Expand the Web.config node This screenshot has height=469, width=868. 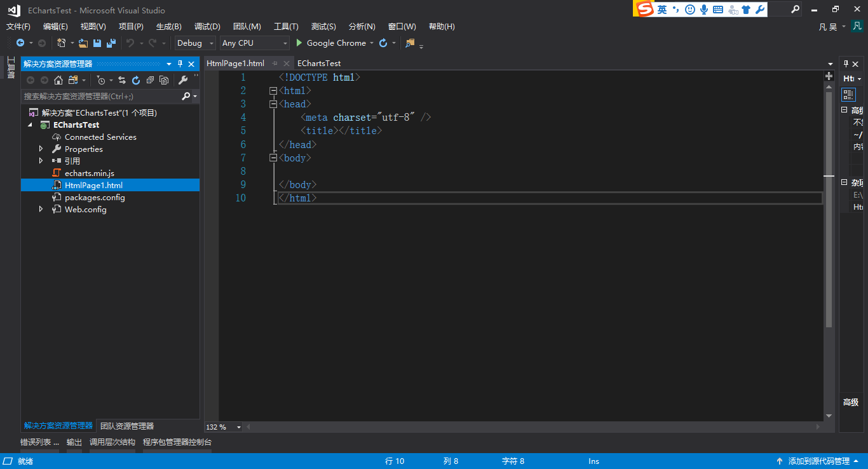[x=41, y=209]
